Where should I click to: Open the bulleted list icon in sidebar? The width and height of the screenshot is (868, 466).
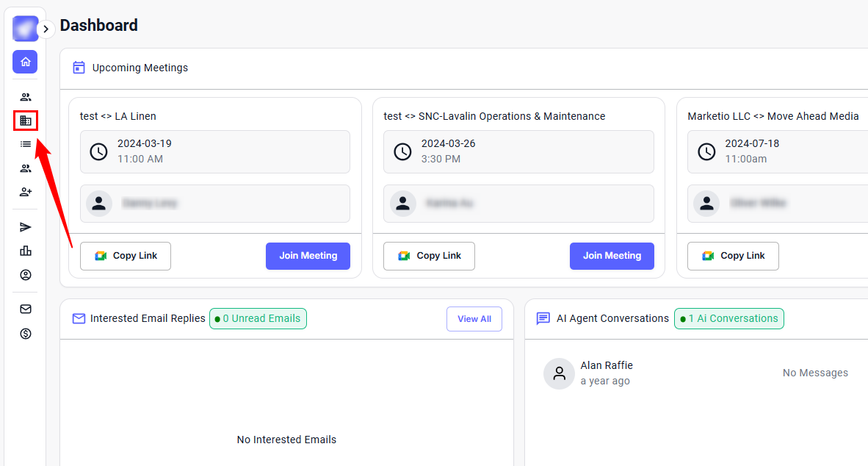tap(26, 144)
